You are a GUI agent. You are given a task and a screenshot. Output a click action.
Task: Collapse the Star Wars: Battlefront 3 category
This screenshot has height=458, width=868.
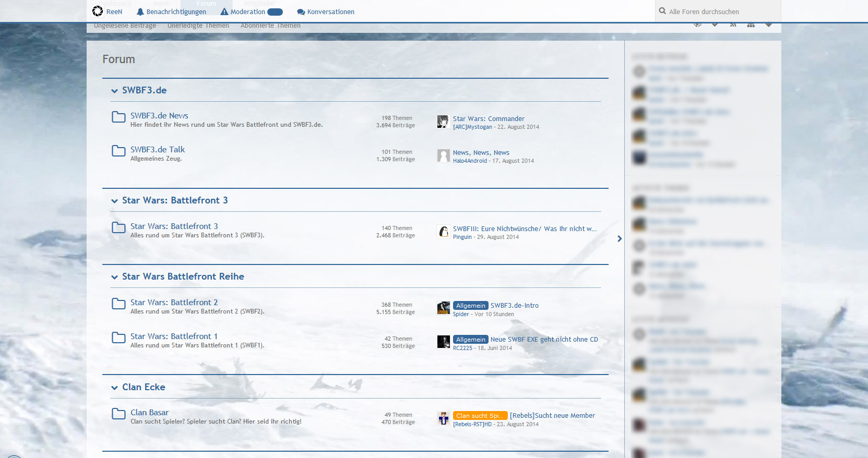pos(114,201)
